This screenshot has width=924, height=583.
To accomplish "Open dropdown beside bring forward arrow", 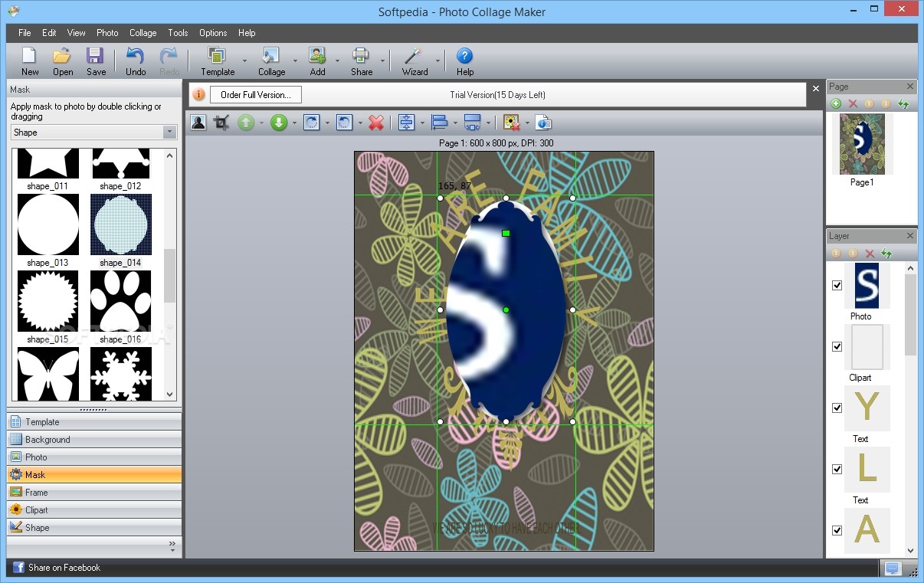I will (261, 123).
